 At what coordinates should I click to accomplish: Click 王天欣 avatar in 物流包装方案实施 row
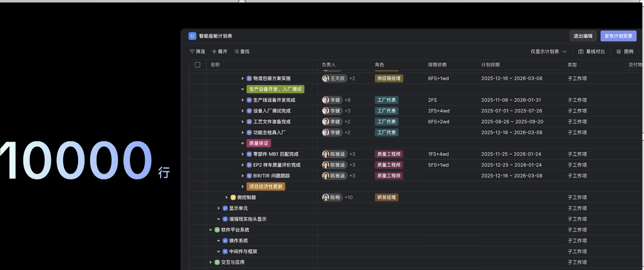coord(326,78)
